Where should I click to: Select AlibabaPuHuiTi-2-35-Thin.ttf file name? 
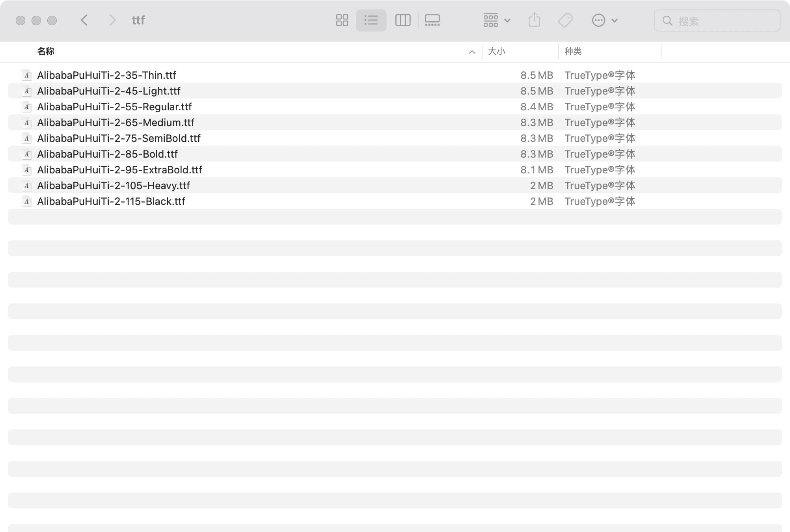point(106,75)
